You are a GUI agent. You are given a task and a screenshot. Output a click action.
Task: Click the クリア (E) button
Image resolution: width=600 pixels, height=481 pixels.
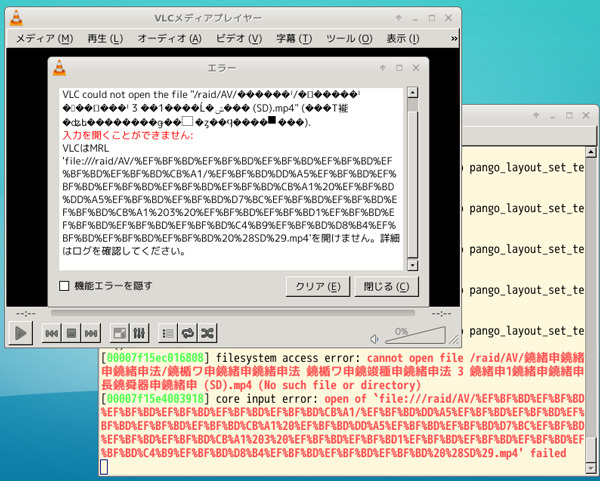point(318,287)
